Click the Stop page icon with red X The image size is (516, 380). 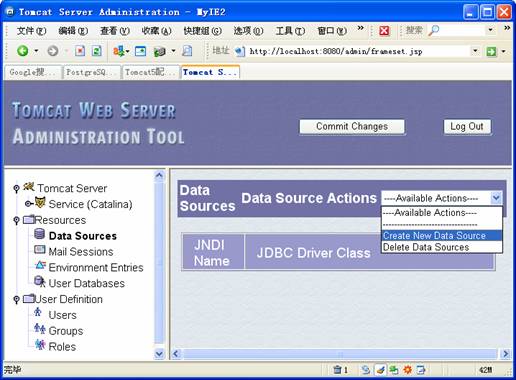tap(80, 51)
